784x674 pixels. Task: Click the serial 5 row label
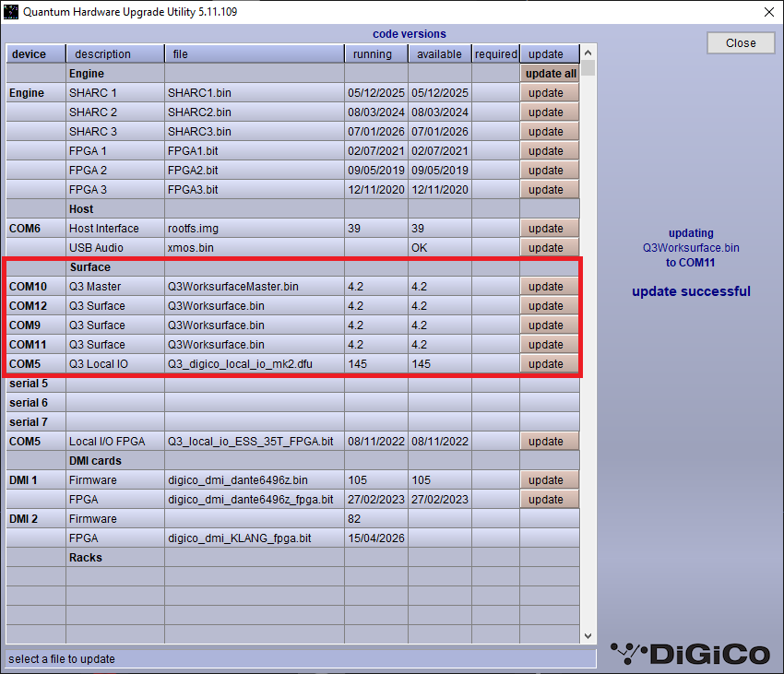[29, 384]
